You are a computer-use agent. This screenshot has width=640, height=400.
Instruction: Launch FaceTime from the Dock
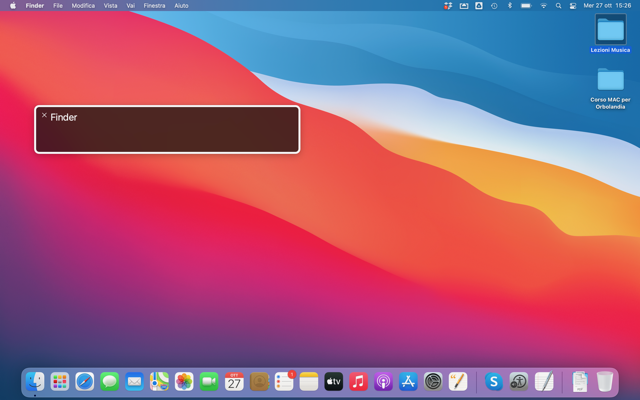pos(209,382)
